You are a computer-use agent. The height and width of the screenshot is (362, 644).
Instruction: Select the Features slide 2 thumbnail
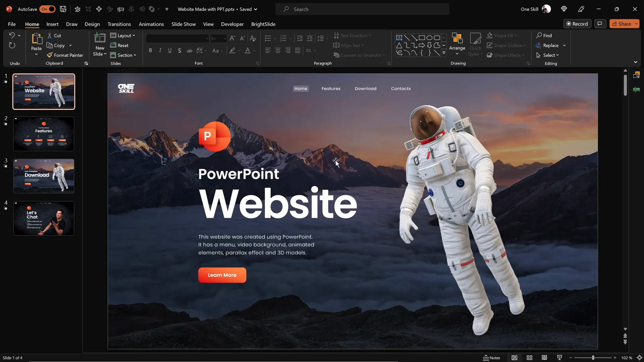click(44, 134)
